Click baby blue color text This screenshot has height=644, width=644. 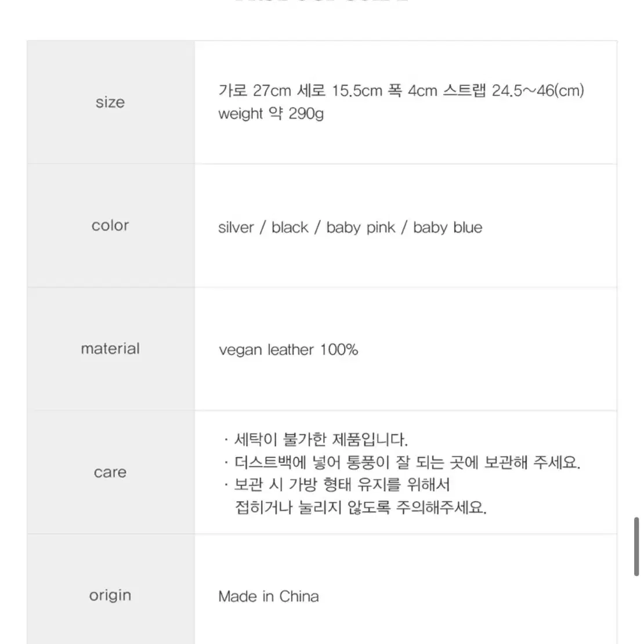pyautogui.click(x=448, y=227)
